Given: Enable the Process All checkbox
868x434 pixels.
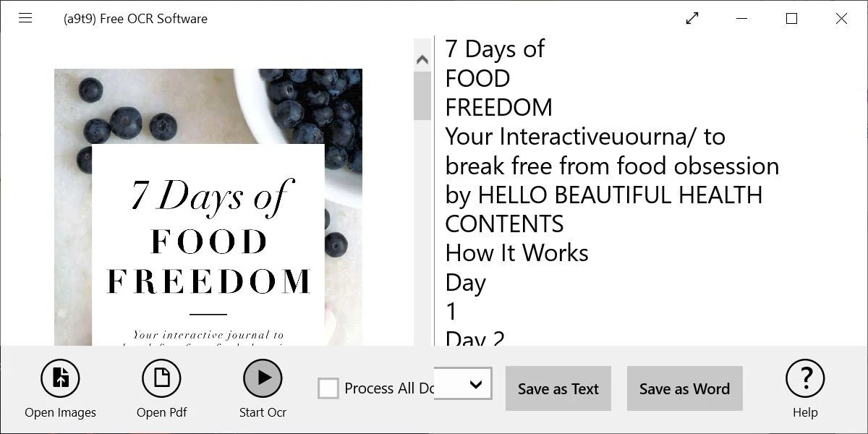Looking at the screenshot, I should point(328,388).
